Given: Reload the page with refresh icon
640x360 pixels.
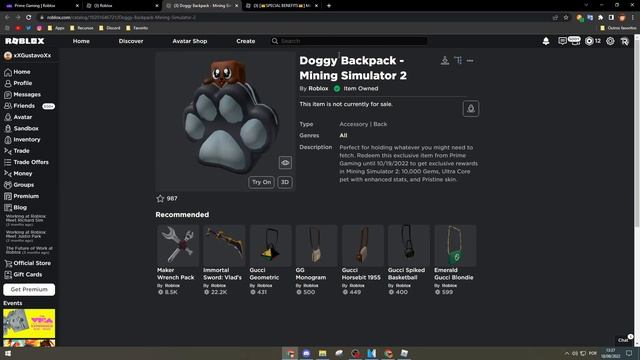Looking at the screenshot, I should pos(29,17).
